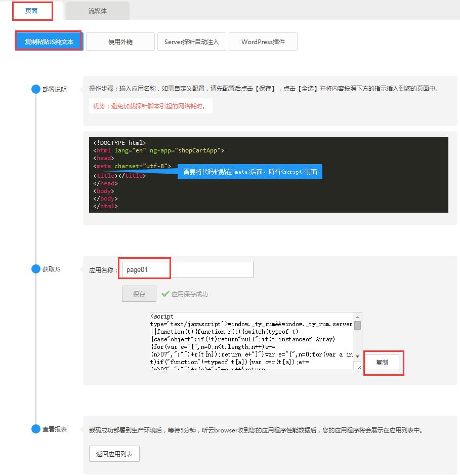Image resolution: width=460 pixels, height=476 pixels.
Task: Click the 应用名称 input field
Action: point(188,269)
